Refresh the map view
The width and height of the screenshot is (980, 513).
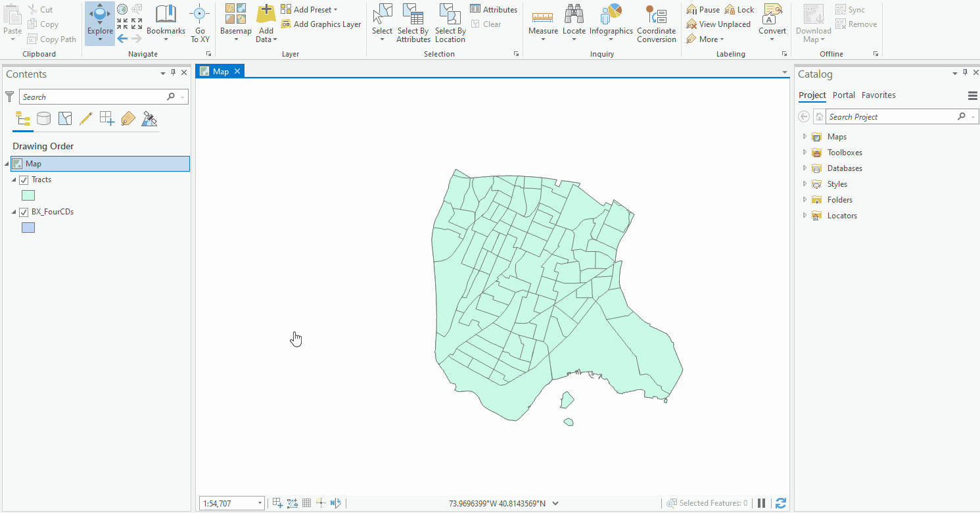(781, 503)
